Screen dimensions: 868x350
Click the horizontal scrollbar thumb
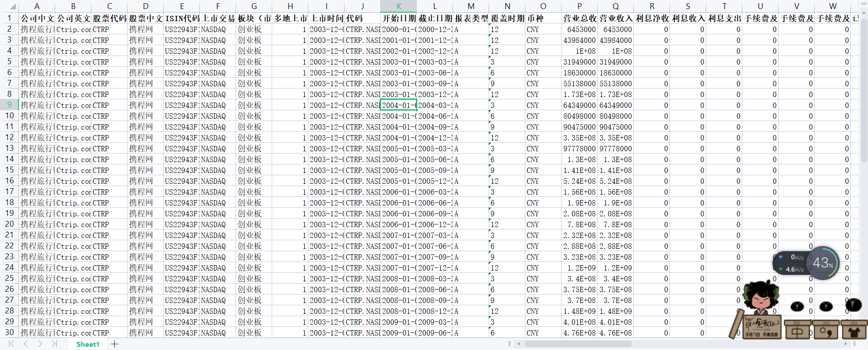point(578,344)
